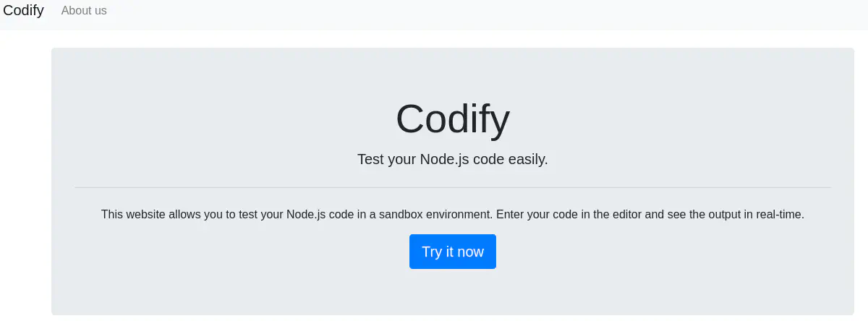Open the About us page
868x321 pixels.
[84, 11]
